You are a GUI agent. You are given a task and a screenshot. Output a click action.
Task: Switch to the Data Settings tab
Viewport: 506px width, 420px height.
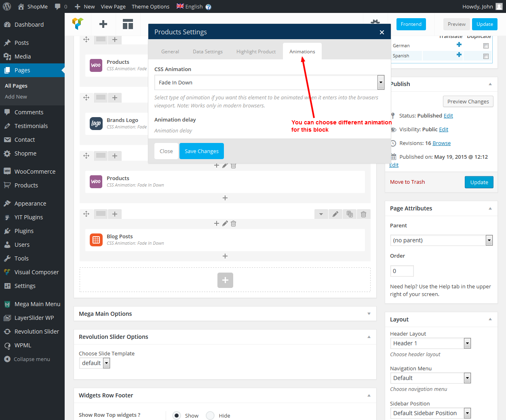point(208,52)
